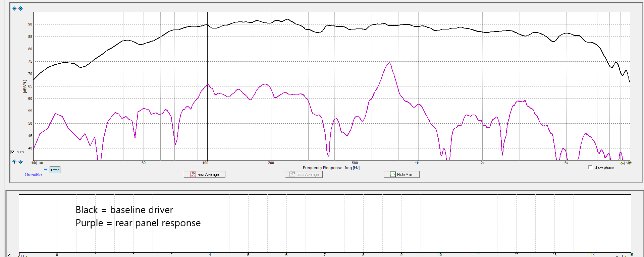The image size is (644, 257).
Task: Click the 100 Hz frequency axis label
Action: pos(205,163)
